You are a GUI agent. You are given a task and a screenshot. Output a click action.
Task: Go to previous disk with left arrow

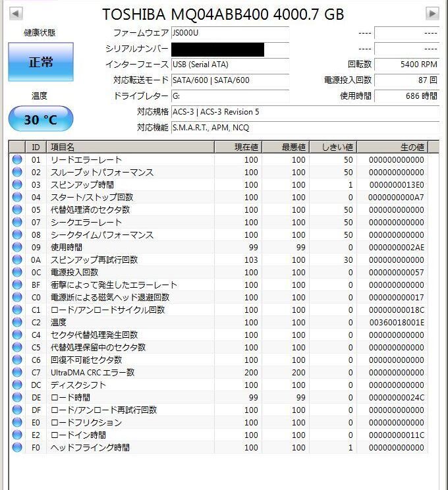point(16,14)
